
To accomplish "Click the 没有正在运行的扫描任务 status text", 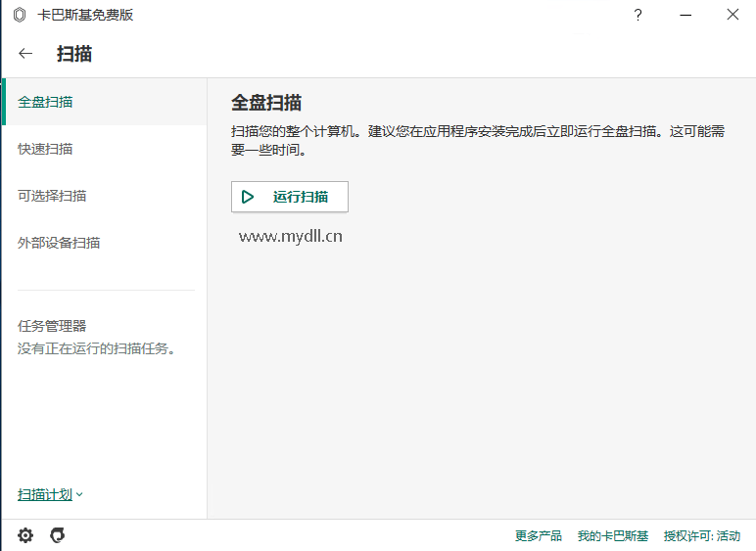I will [x=96, y=348].
